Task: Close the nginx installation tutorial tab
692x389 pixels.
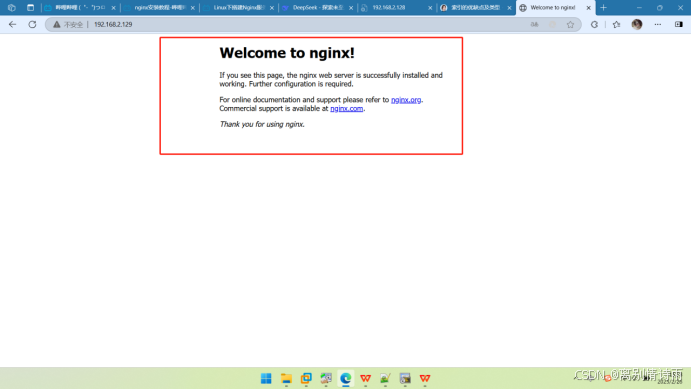Action: (x=192, y=8)
